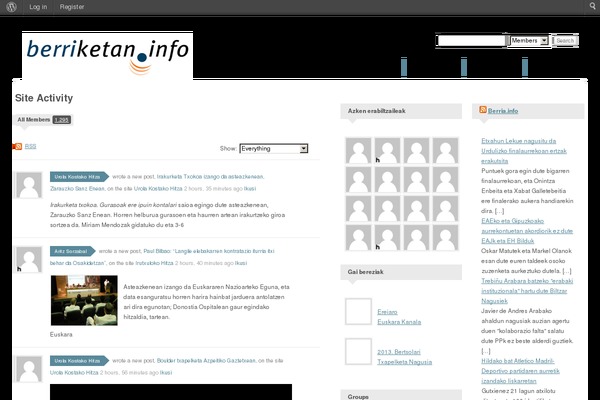Open the Members search type dropdown
This screenshot has height=400, width=600.
click(529, 41)
